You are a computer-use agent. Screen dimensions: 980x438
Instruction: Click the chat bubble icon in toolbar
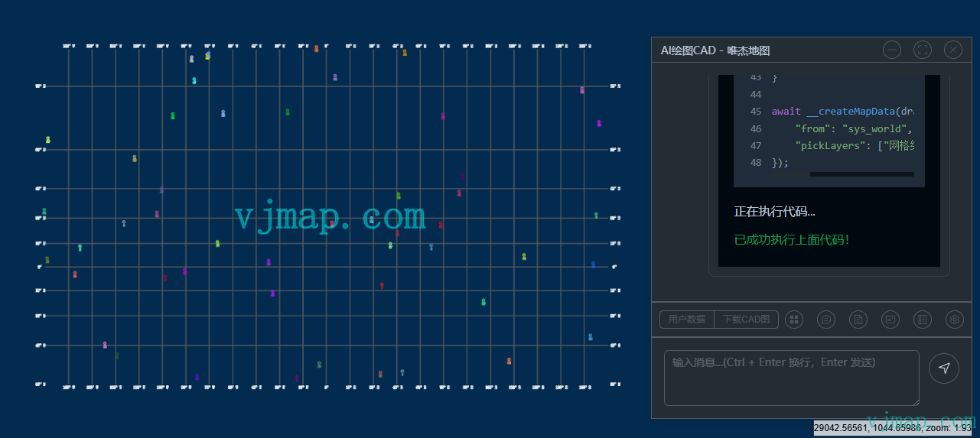(826, 320)
